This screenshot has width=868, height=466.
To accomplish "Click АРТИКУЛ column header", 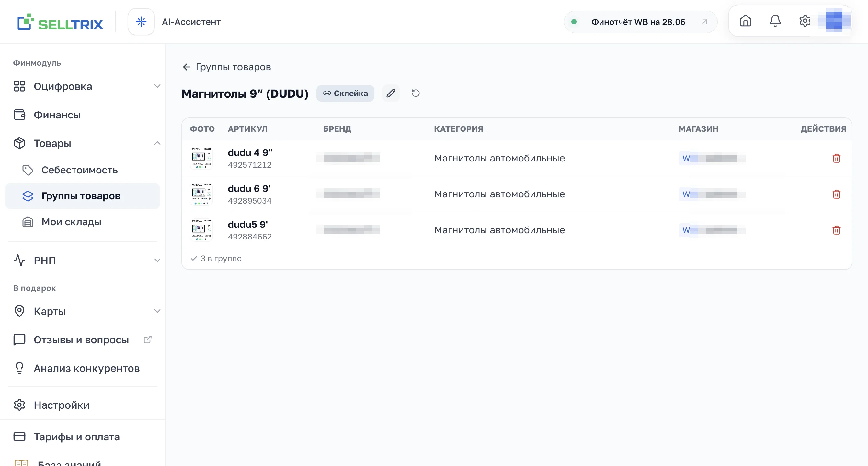I will [x=248, y=129].
